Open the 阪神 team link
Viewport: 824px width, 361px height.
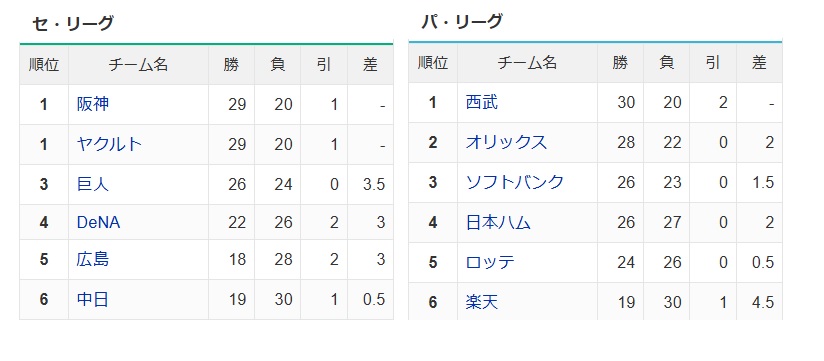[93, 104]
